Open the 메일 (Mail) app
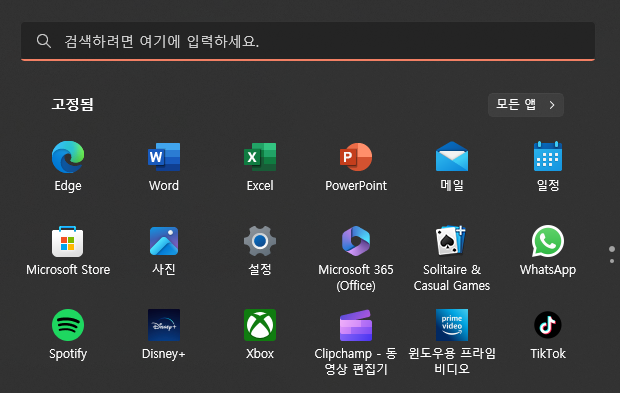The image size is (620, 393). [452, 157]
